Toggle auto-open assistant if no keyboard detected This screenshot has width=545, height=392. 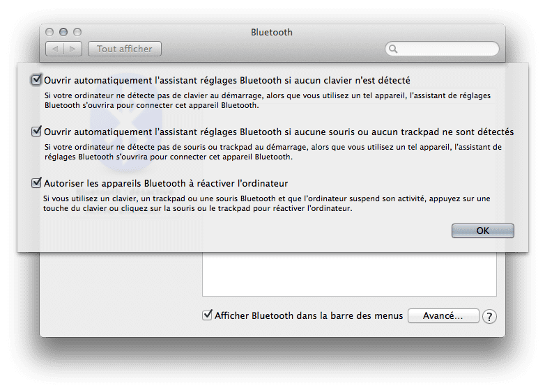coord(36,80)
